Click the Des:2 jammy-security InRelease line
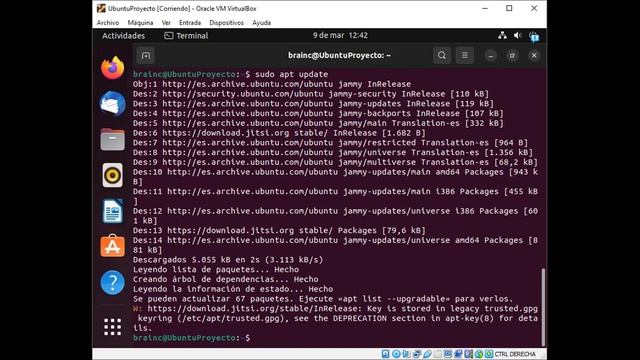Viewport: 640px width, 360px height. click(x=311, y=94)
